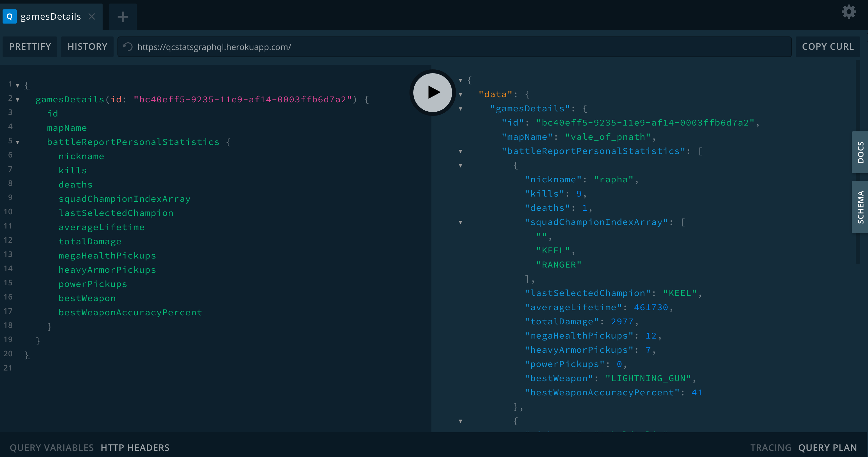
Task: Select the gamesDetails tab
Action: [51, 16]
